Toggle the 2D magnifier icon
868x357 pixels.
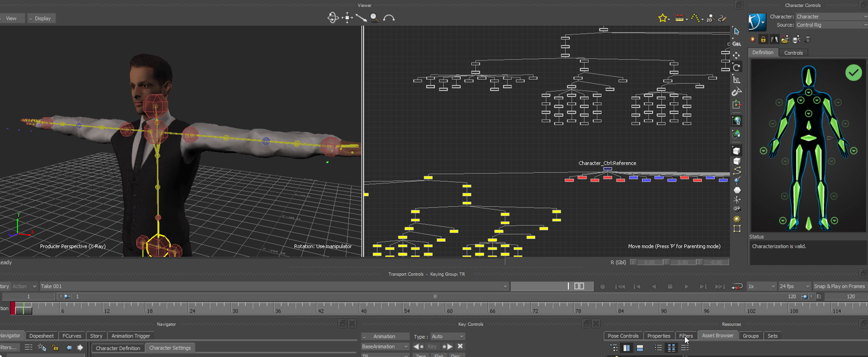(710, 18)
